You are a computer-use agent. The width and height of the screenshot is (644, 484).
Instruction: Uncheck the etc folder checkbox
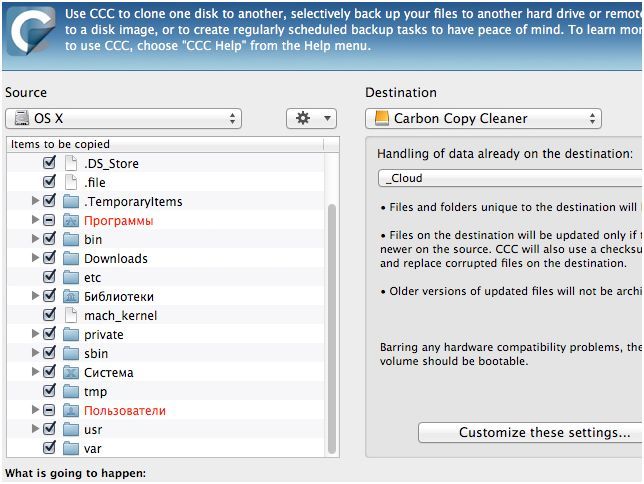(49, 277)
